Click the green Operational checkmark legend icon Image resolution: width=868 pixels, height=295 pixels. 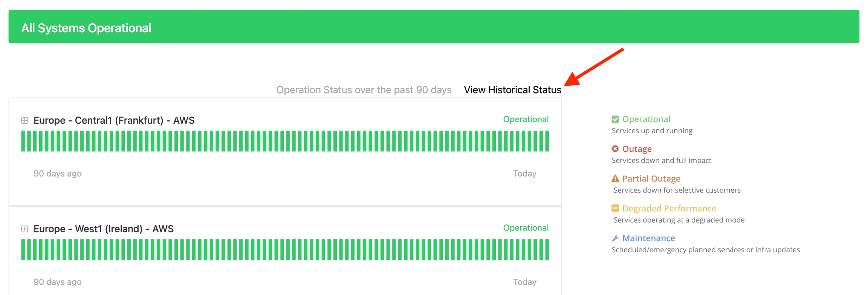tap(615, 119)
